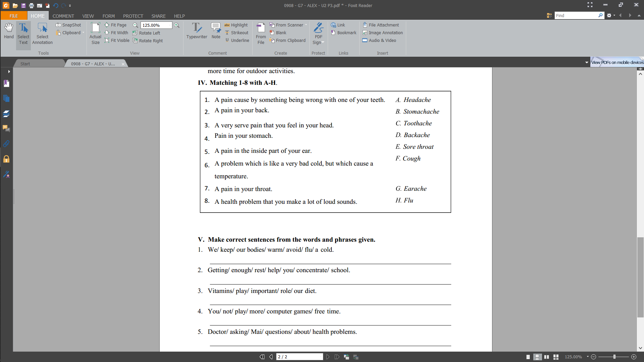Choose the Select Annotation tool

[x=42, y=34]
